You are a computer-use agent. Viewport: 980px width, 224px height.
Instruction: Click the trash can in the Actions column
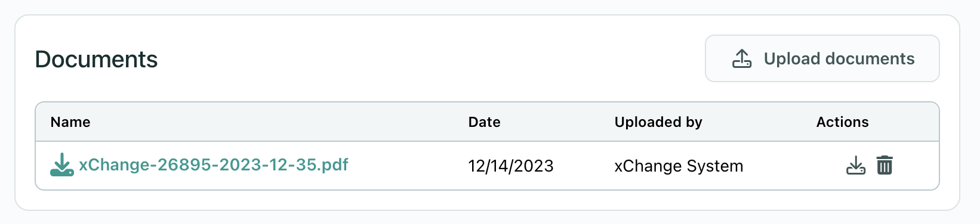pyautogui.click(x=885, y=165)
